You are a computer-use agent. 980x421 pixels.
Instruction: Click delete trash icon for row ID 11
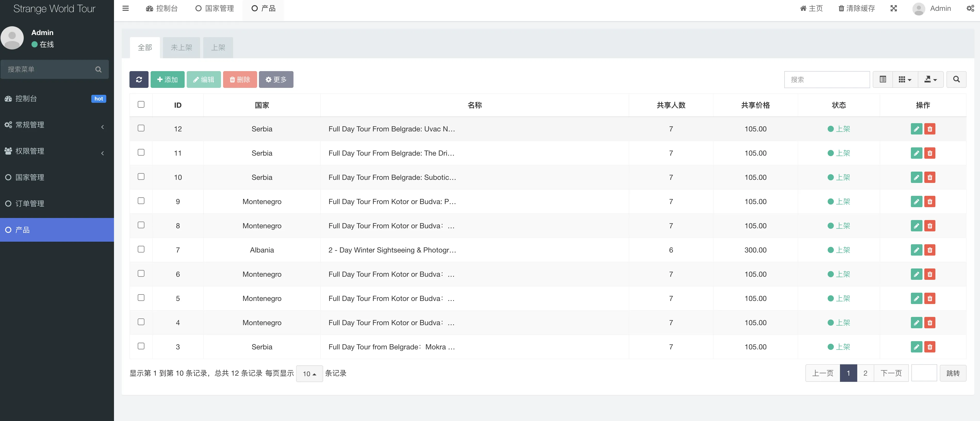pyautogui.click(x=930, y=153)
